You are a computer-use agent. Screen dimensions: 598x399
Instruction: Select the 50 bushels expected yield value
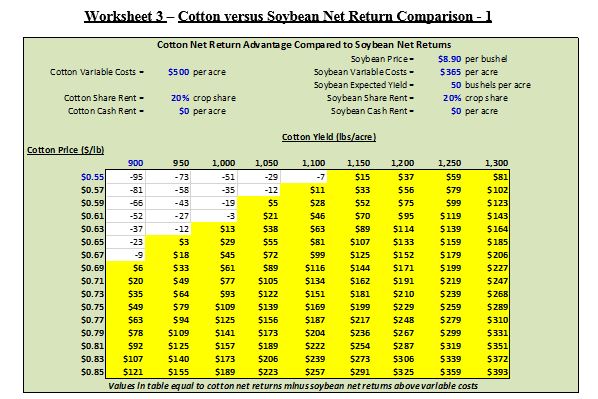tap(456, 85)
